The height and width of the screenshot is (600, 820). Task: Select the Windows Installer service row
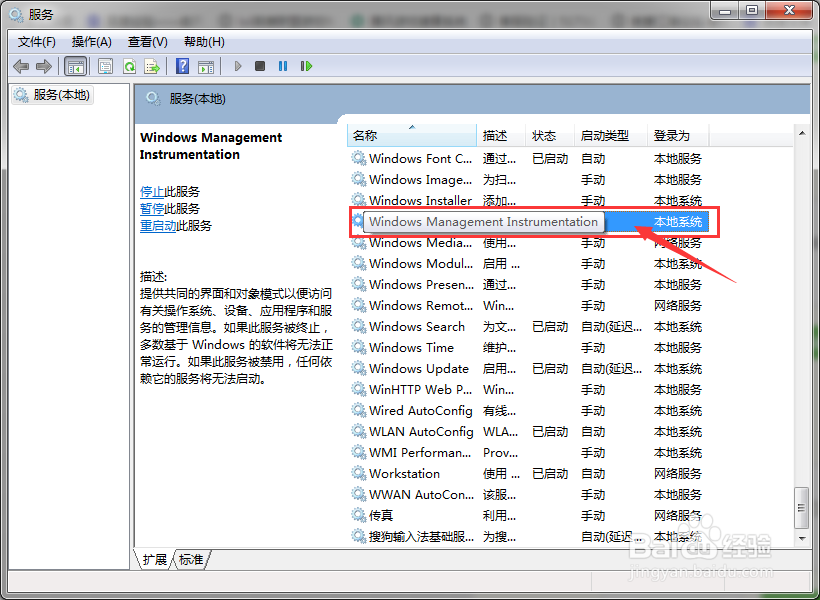527,200
